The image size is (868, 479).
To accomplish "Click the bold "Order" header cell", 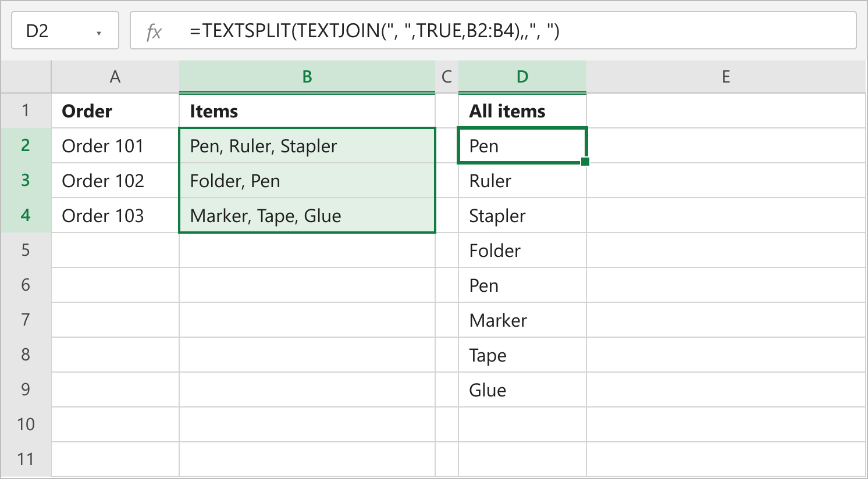I will 115,110.
